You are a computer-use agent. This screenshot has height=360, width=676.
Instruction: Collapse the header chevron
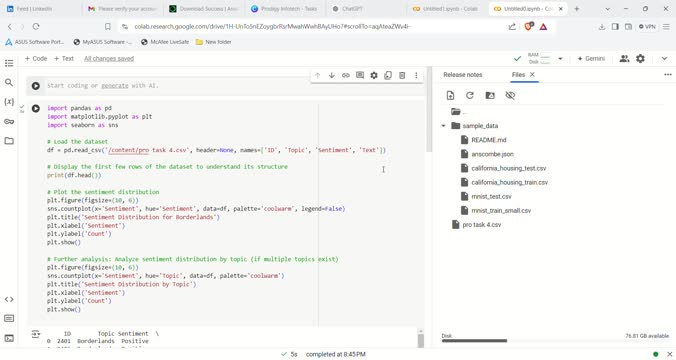tap(664, 59)
